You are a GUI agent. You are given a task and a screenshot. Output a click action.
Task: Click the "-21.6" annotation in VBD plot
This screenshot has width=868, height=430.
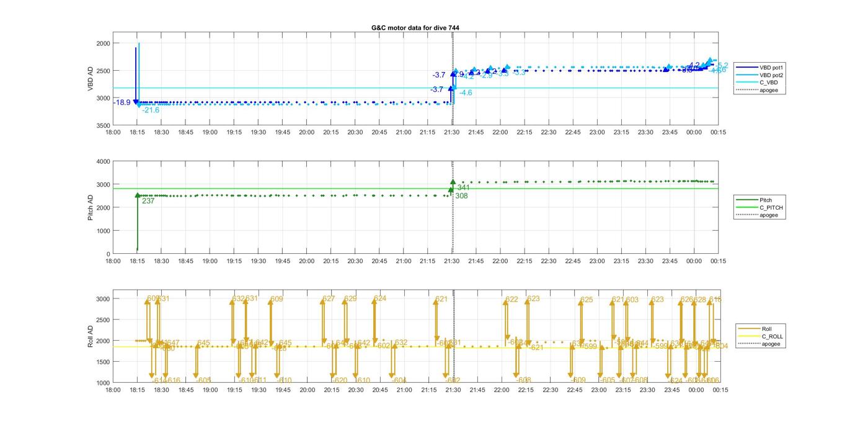coord(151,110)
